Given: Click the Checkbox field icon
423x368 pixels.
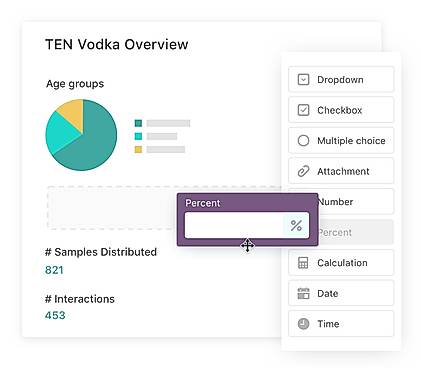Looking at the screenshot, I should (x=303, y=110).
